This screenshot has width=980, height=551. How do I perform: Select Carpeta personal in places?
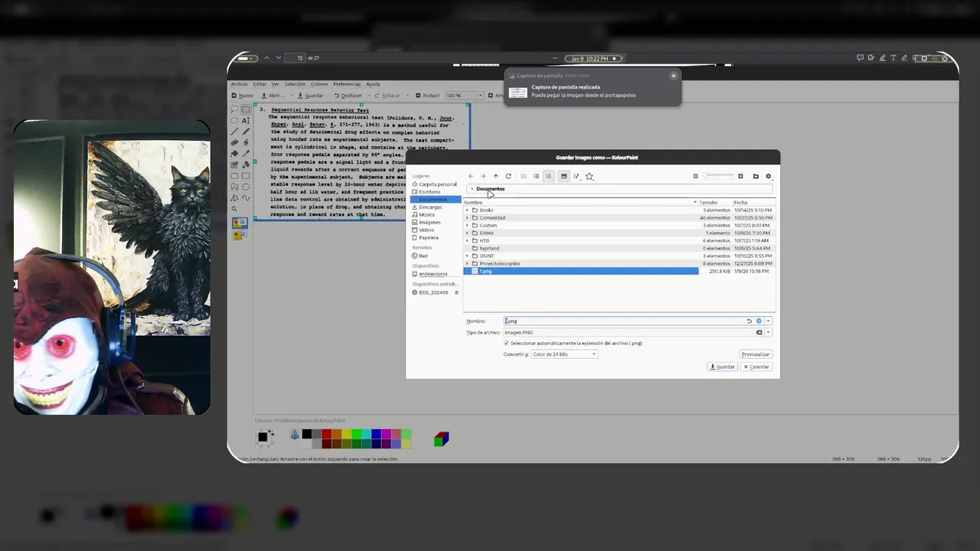(x=436, y=184)
